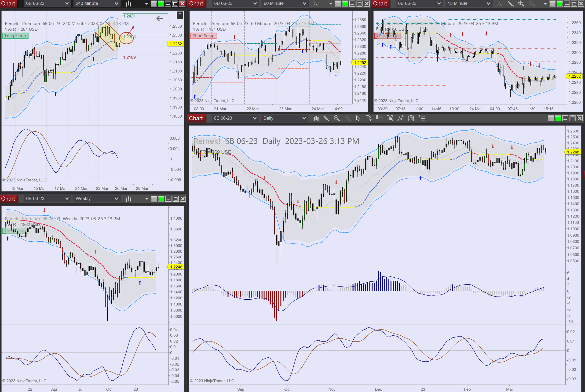585x392 pixels.
Task: Toggle green link button on Weekly chart
Action: point(161,199)
